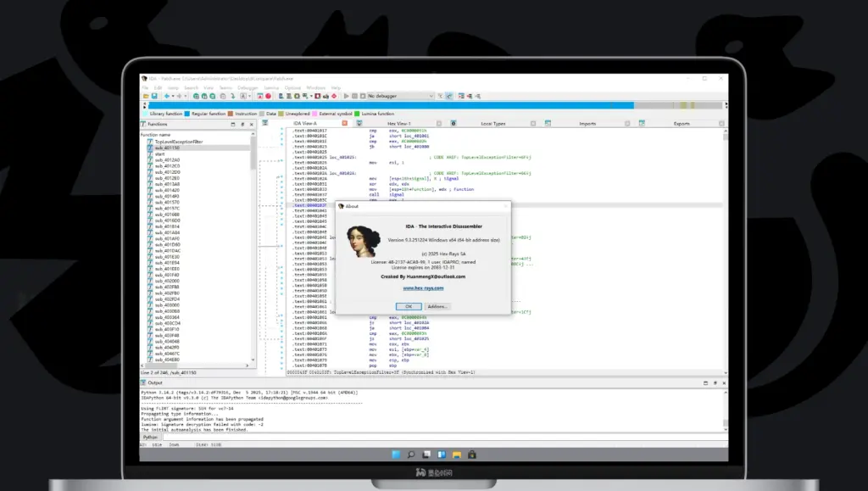This screenshot has height=491, width=868.
Task: Click Addons button in About dialog
Action: [x=437, y=306]
